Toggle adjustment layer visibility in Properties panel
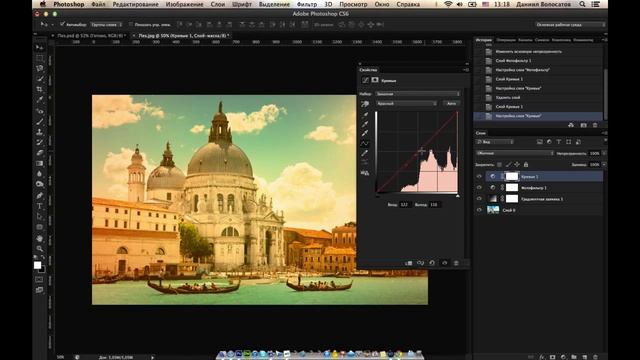The image size is (640, 360). tap(444, 263)
